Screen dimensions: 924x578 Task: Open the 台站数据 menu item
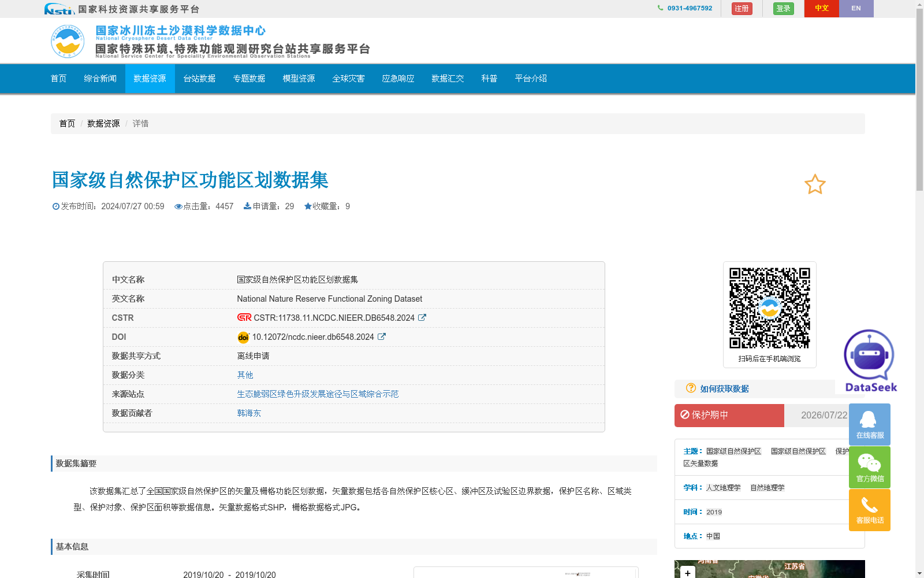pos(199,79)
